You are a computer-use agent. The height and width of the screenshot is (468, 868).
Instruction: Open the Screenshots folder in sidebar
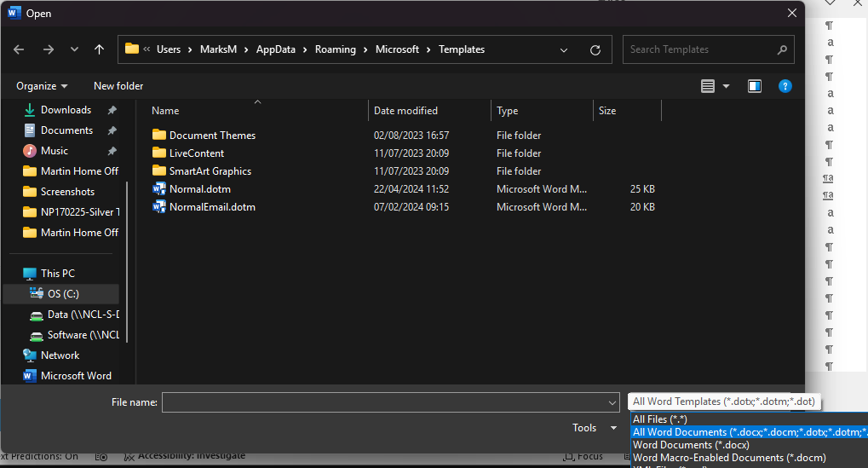click(67, 192)
